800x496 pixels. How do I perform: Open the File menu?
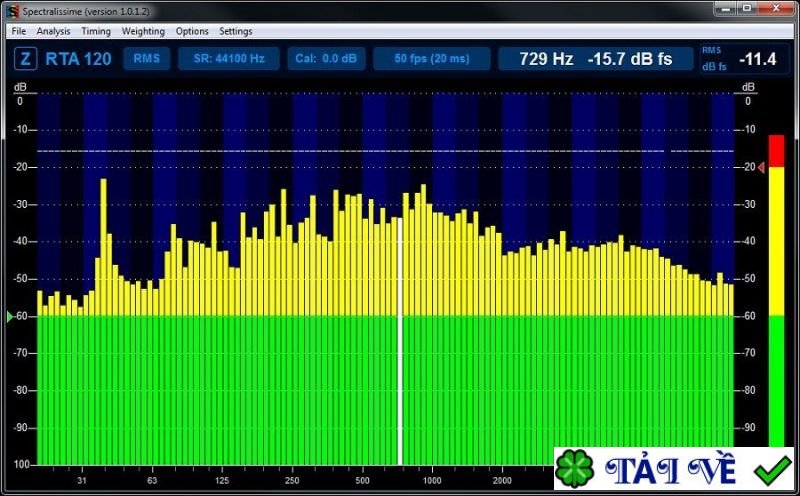click(19, 31)
